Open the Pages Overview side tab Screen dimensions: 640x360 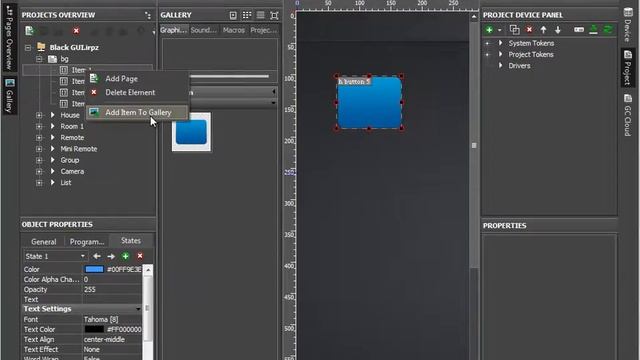(9, 38)
